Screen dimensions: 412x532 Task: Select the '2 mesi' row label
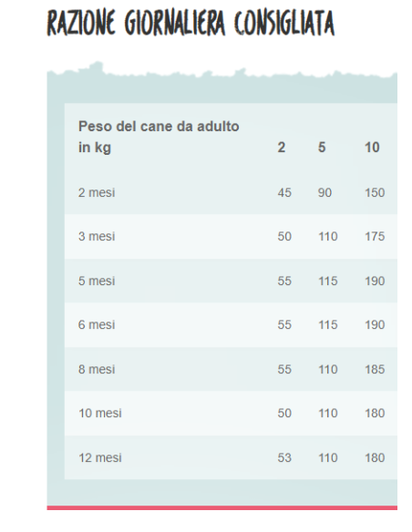[x=97, y=192]
